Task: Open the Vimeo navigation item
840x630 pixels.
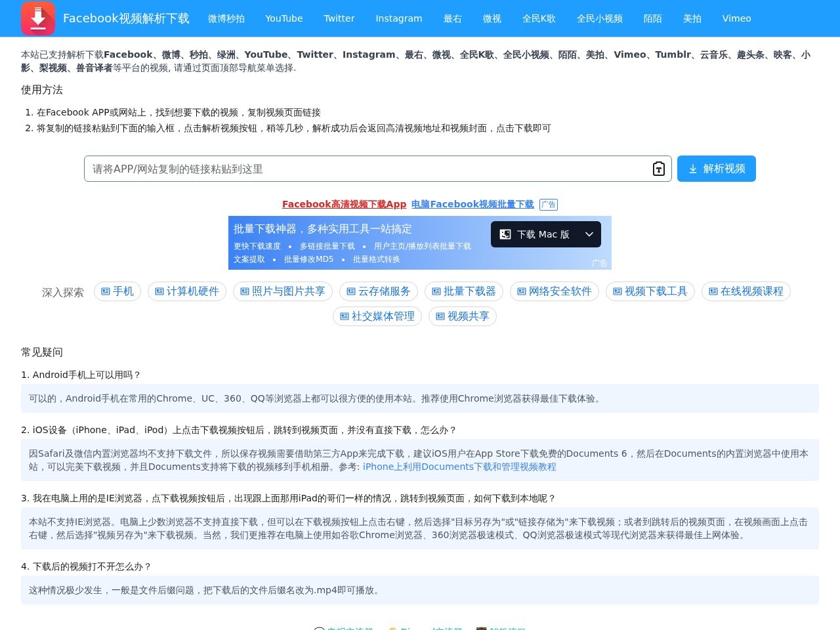Action: point(737,18)
